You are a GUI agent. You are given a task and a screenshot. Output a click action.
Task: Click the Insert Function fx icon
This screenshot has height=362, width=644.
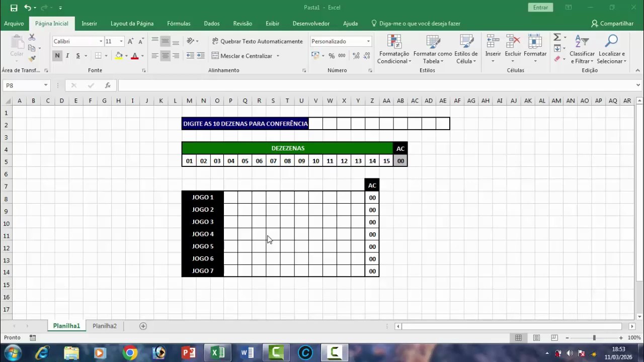[x=108, y=85]
